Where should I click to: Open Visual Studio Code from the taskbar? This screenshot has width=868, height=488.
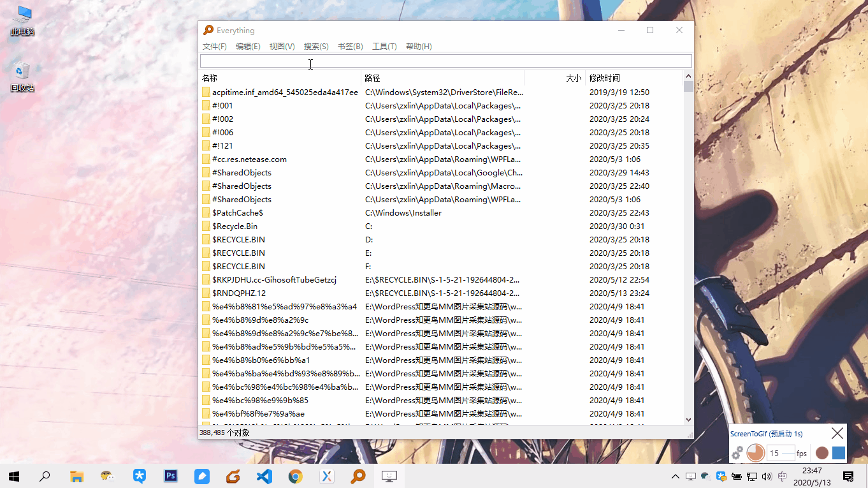point(264,476)
